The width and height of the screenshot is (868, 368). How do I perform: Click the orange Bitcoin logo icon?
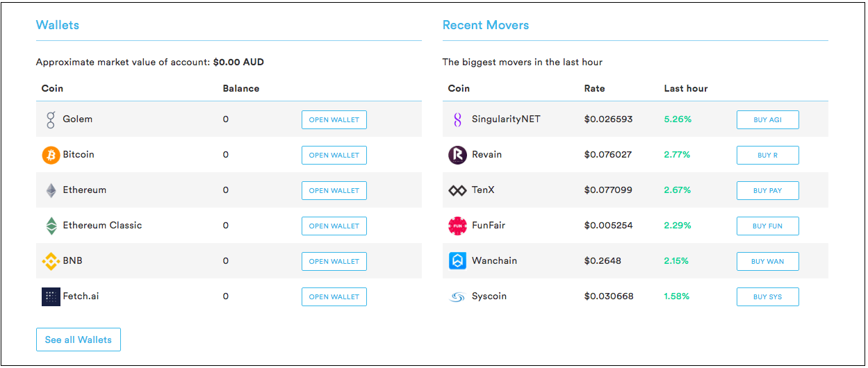pyautogui.click(x=51, y=155)
